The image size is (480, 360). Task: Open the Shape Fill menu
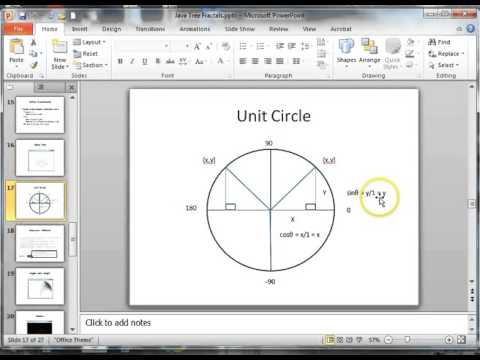pyautogui.click(x=411, y=42)
